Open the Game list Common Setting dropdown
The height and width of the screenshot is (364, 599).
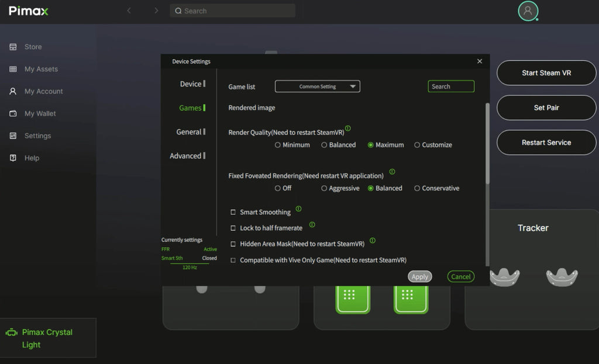click(x=318, y=86)
